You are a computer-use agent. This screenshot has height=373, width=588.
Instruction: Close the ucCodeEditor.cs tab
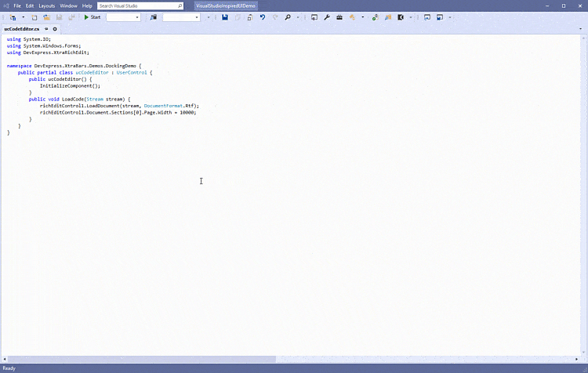(x=55, y=29)
